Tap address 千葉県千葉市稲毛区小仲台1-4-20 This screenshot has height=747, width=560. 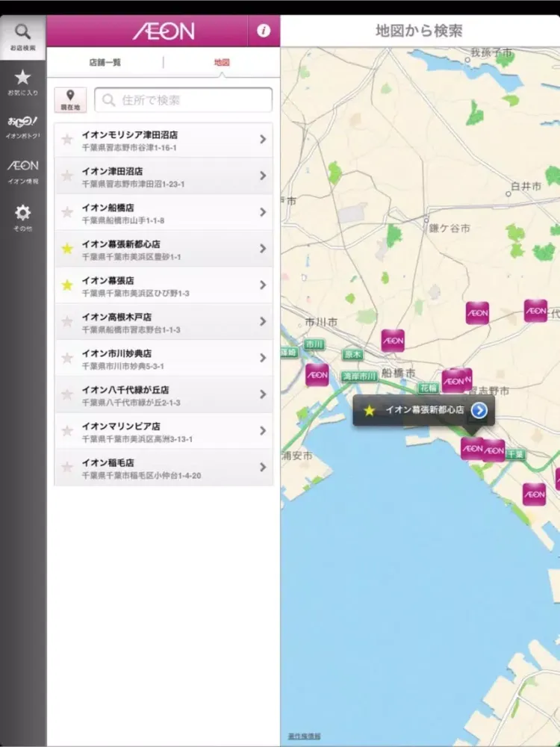[141, 475]
